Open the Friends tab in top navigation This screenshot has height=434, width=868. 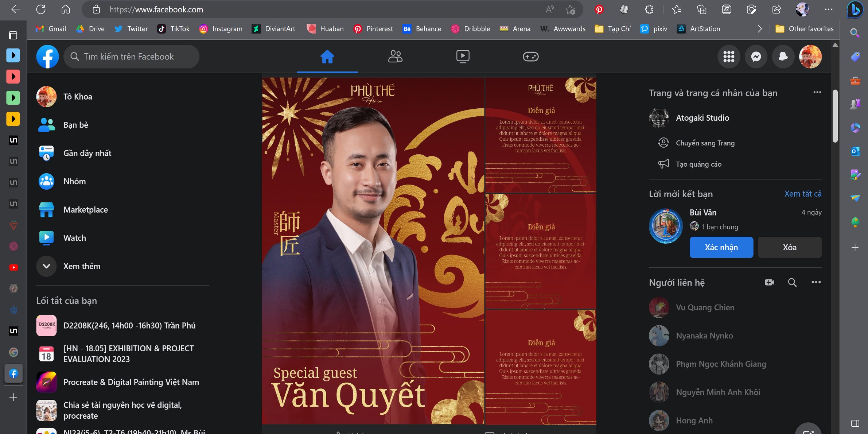[x=395, y=57]
